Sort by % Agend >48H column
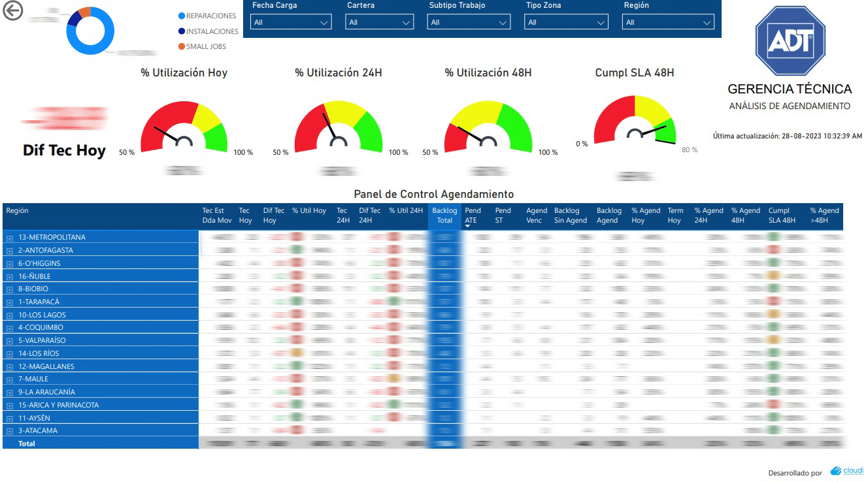This screenshot has width=868, height=482. 825,216
